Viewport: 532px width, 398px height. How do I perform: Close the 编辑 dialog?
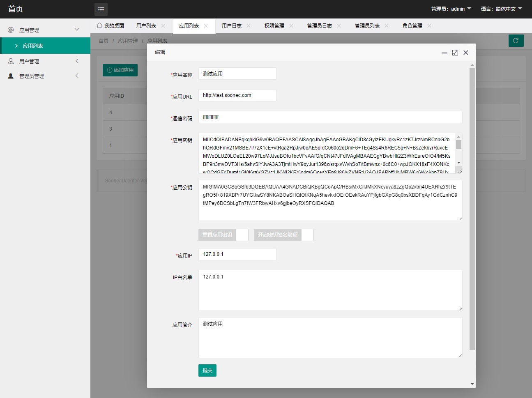click(466, 53)
